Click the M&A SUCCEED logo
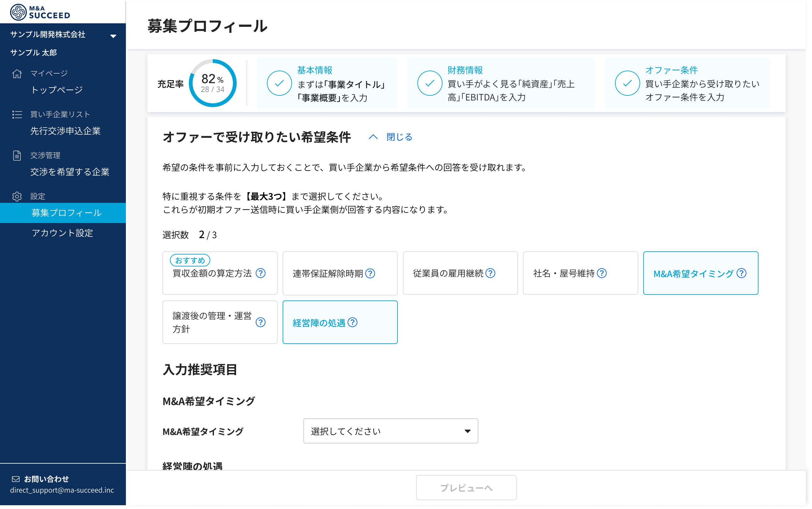 coord(40,12)
